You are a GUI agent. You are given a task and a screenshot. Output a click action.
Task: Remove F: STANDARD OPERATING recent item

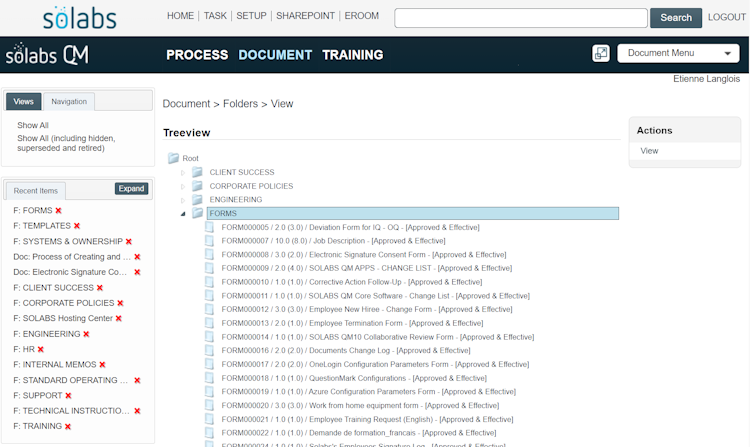click(137, 381)
